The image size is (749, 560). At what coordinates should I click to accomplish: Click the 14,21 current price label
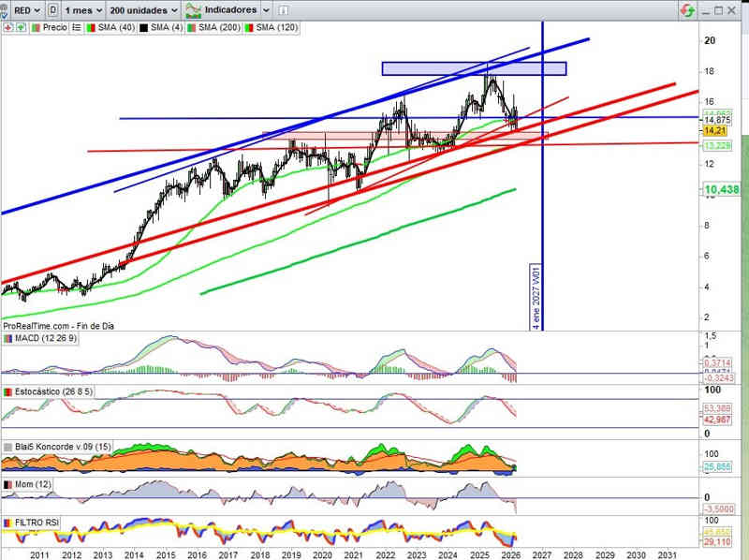(x=715, y=131)
